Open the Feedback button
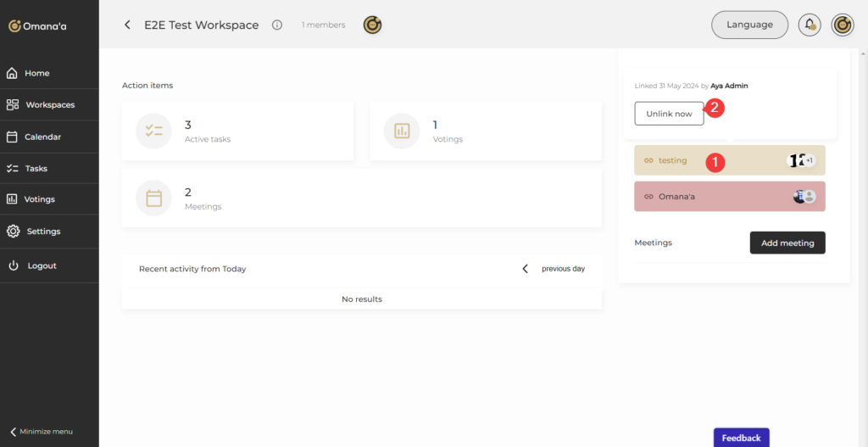This screenshot has height=447, width=868. (741, 438)
